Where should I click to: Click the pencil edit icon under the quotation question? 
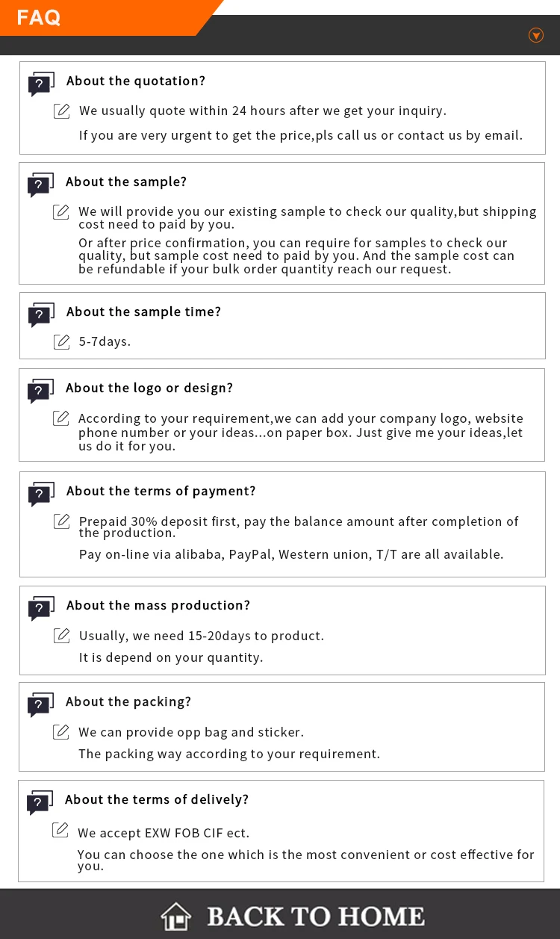(x=62, y=111)
